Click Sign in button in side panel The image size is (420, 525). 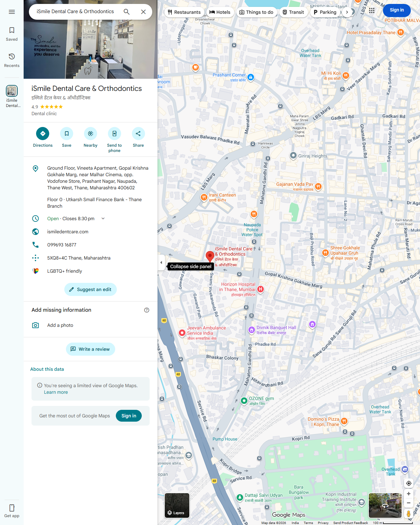(129, 416)
